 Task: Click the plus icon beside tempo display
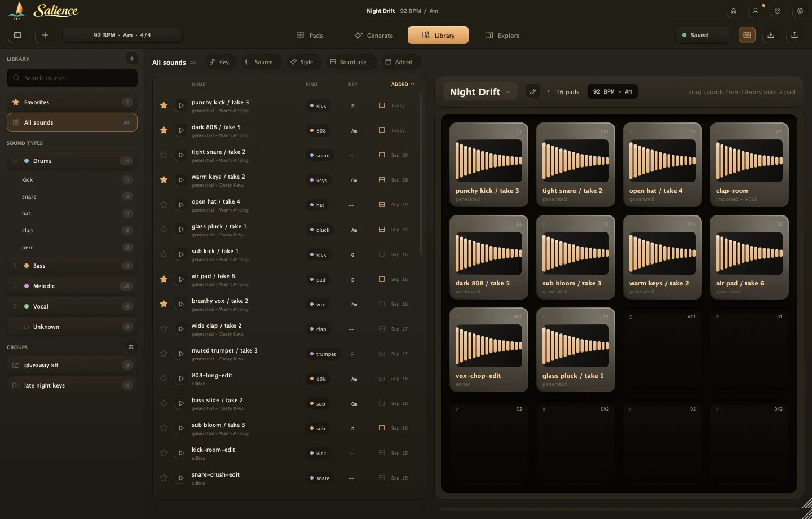click(45, 35)
